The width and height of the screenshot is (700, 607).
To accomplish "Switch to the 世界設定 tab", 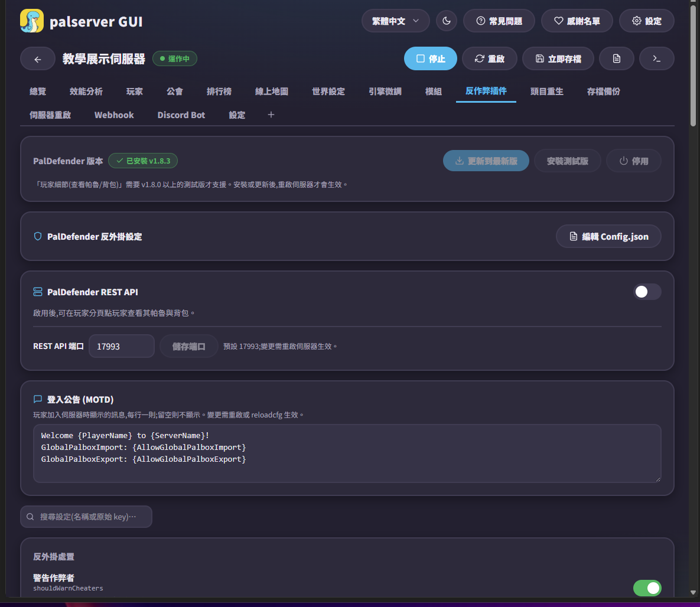I will pos(328,92).
